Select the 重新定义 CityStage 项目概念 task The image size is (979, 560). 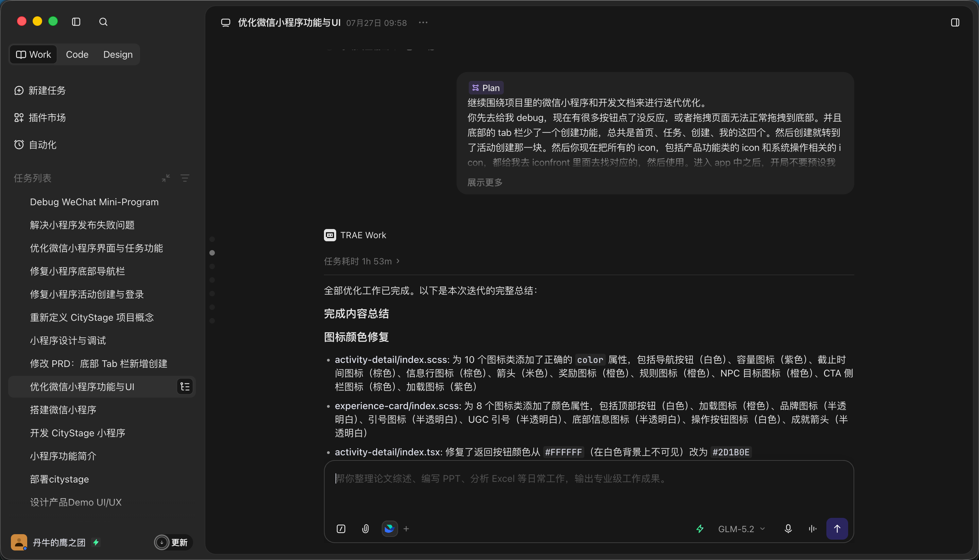tap(102, 317)
